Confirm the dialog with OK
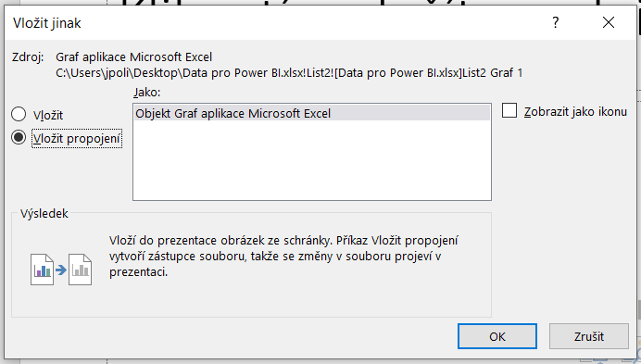 click(x=497, y=336)
